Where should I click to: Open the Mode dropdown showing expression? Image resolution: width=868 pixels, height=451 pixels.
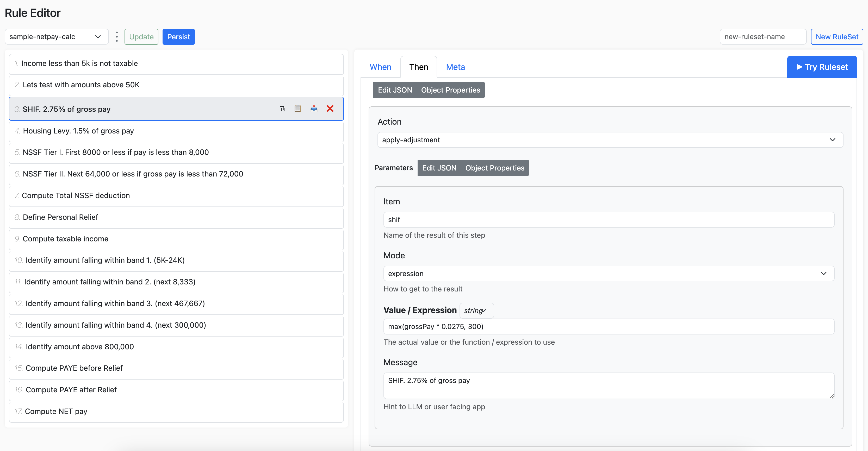(x=609, y=273)
